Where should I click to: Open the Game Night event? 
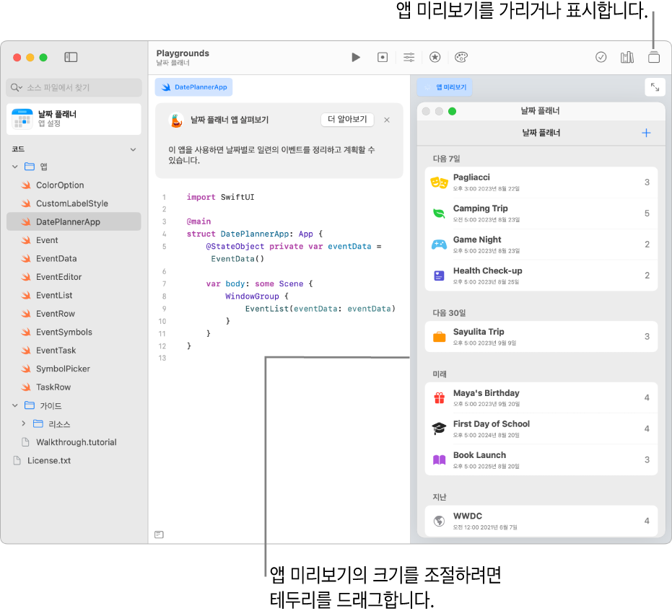[541, 245]
